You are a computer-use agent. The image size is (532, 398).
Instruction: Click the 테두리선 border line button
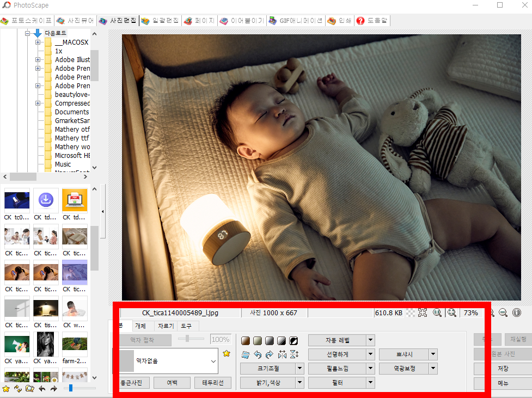(213, 383)
